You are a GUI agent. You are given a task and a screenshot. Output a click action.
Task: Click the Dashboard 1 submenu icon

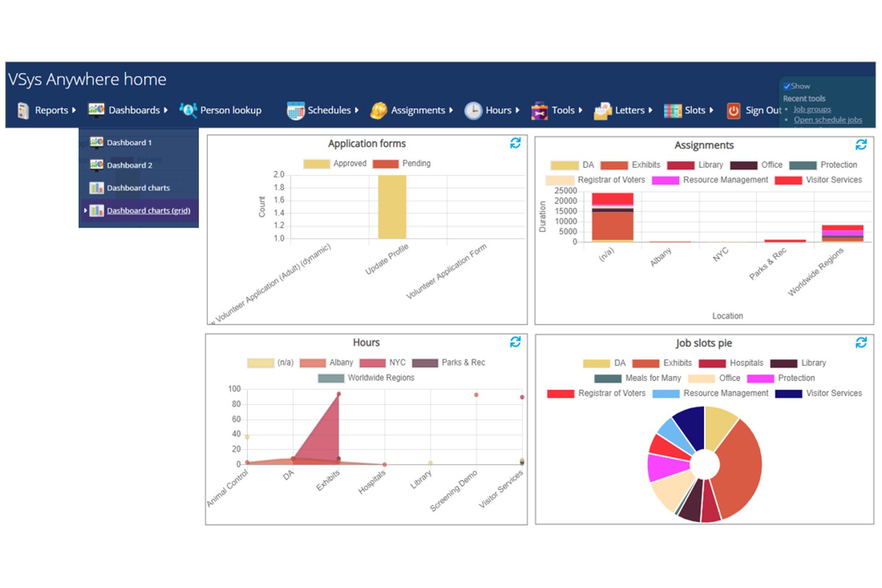[x=97, y=142]
